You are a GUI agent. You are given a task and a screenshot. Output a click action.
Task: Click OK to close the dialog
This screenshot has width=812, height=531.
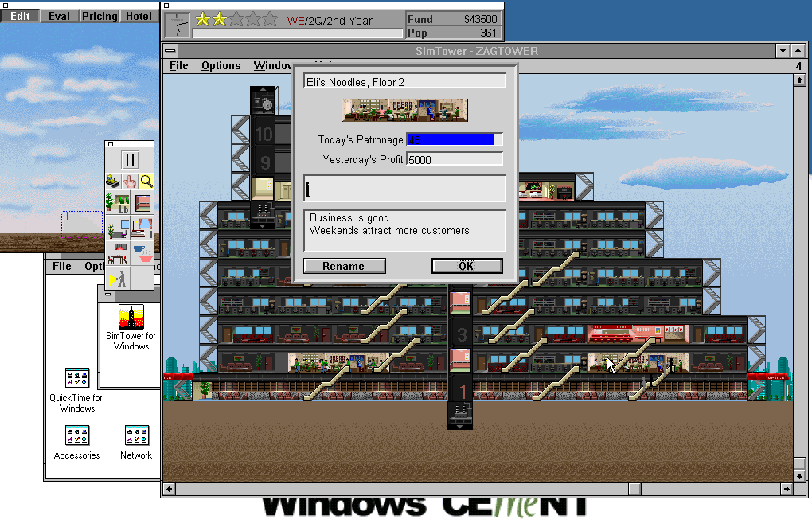coord(467,266)
